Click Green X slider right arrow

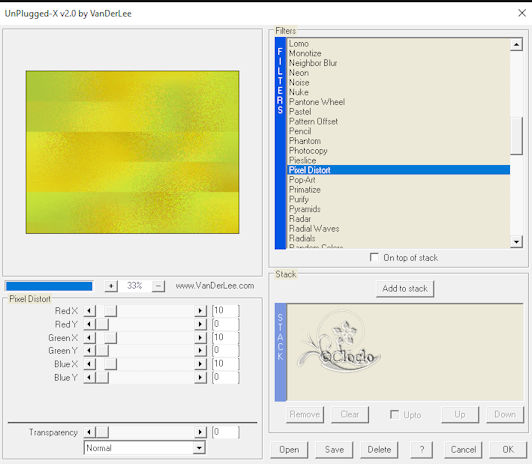pos(200,337)
